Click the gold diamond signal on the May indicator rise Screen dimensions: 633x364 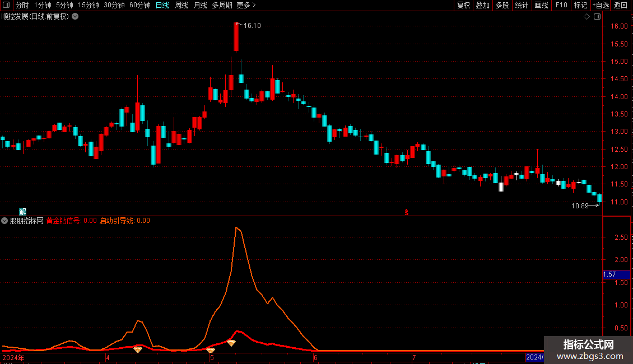coord(231,343)
